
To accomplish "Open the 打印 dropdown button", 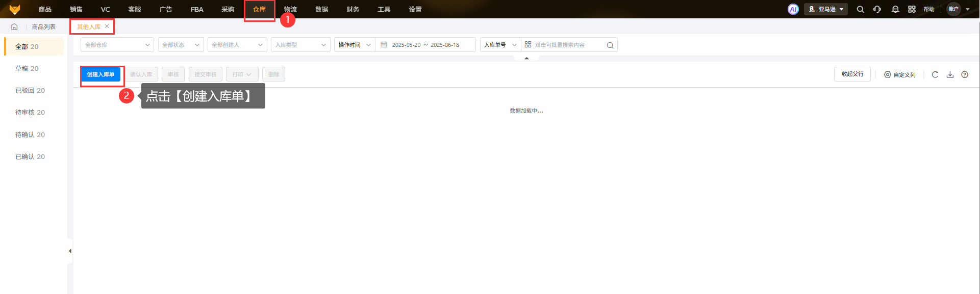I will pyautogui.click(x=242, y=74).
